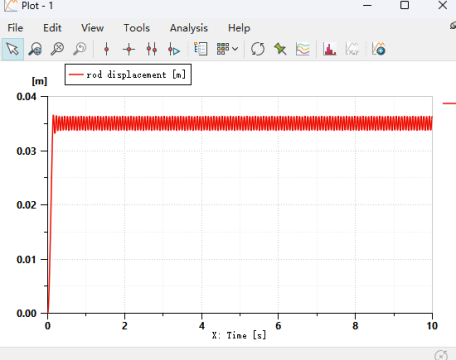Open the Analysis menu

click(x=189, y=28)
